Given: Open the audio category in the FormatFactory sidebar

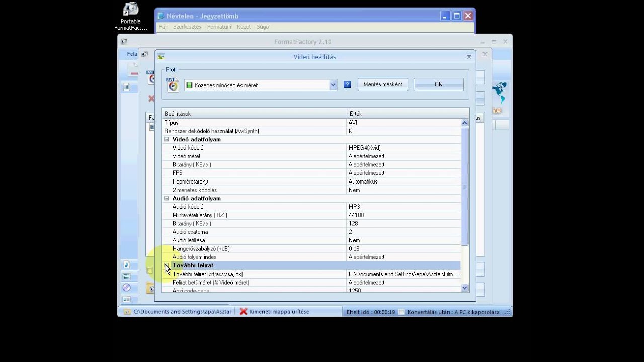Looking at the screenshot, I should click(126, 264).
